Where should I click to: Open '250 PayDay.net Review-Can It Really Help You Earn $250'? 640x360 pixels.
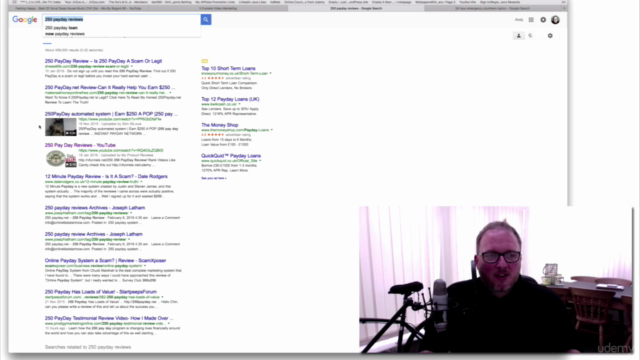pyautogui.click(x=110, y=87)
